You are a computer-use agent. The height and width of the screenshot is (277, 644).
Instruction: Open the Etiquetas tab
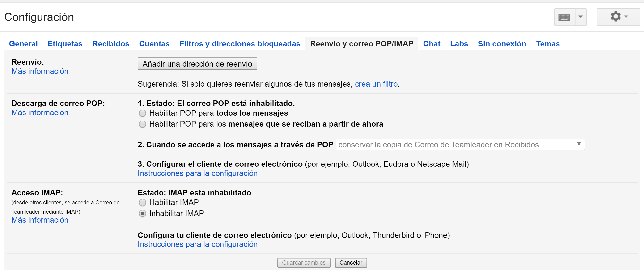point(65,44)
